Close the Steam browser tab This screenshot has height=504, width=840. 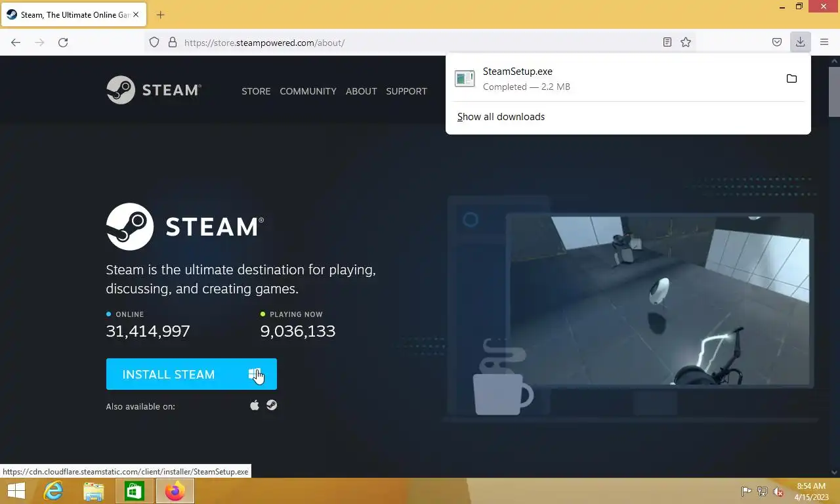coord(136,14)
